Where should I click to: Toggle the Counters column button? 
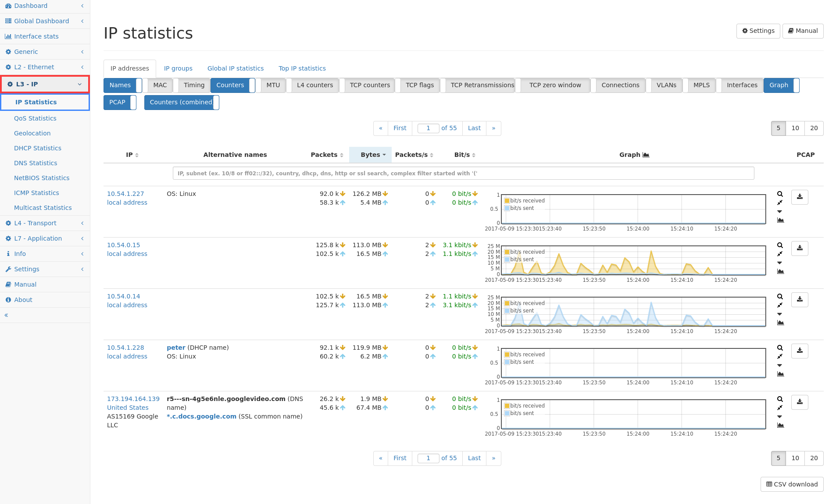pos(233,85)
